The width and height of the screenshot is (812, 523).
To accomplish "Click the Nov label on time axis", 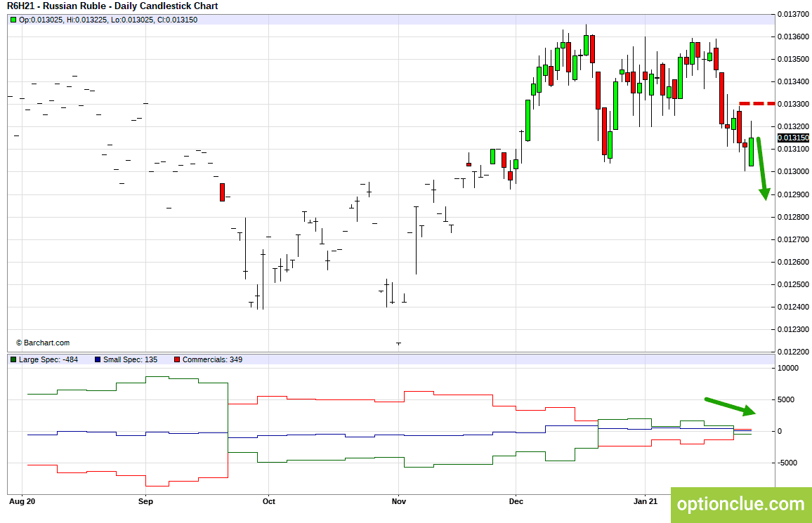I will click(399, 501).
